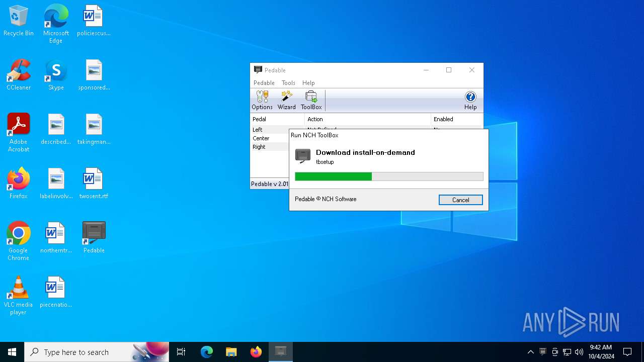The height and width of the screenshot is (362, 644).
Task: Select the Firefox desktop shortcut
Action: (19, 184)
